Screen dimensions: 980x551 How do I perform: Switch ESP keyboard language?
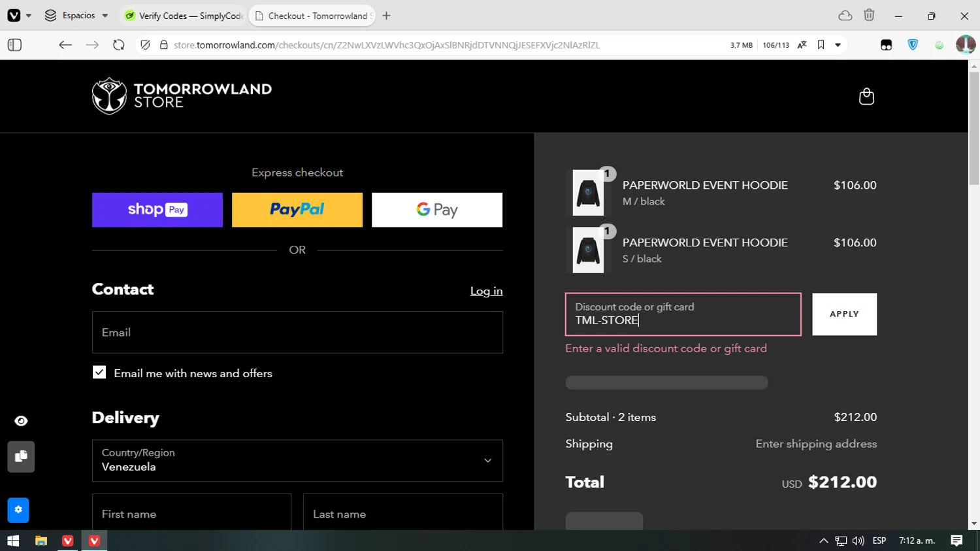[879, 541]
